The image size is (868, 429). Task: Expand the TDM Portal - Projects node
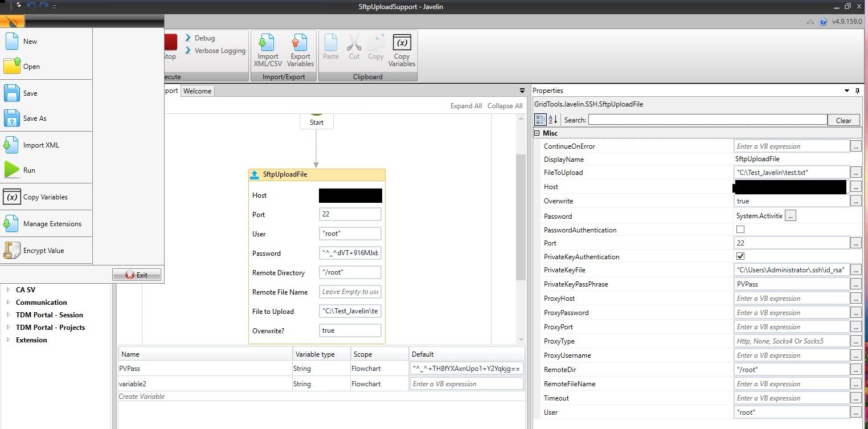point(8,328)
